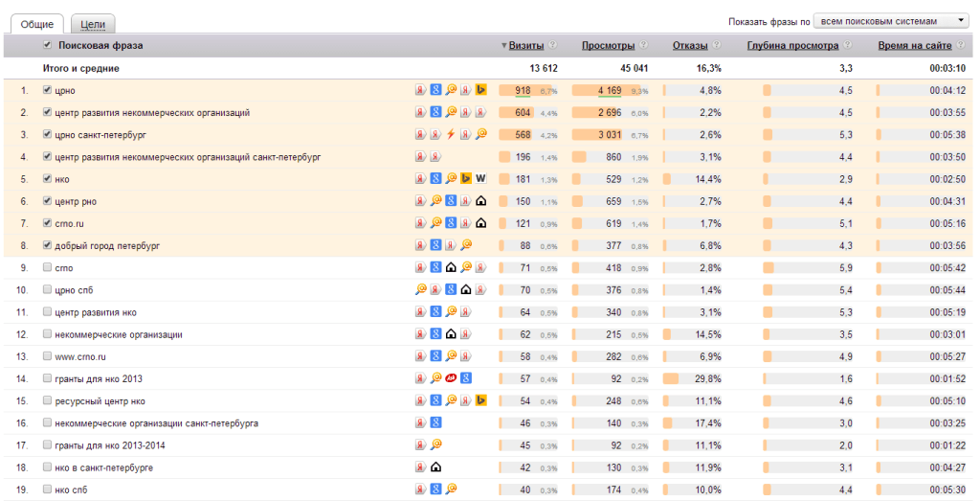This screenshot has width=980, height=501.
Task: Sort the table by "Визиты" column
Action: (526, 45)
